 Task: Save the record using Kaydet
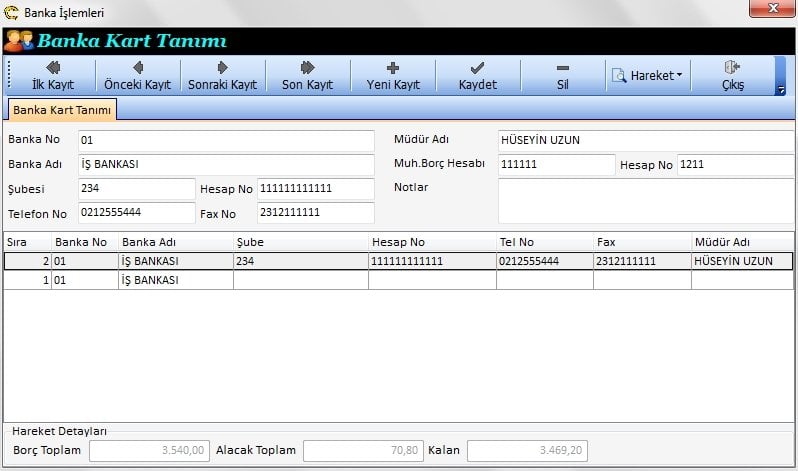(477, 76)
